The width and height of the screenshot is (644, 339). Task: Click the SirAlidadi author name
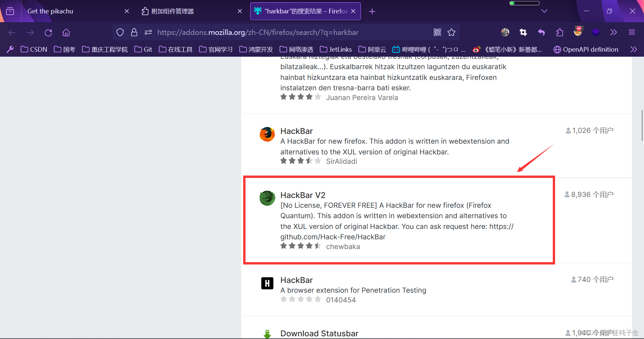click(x=341, y=161)
